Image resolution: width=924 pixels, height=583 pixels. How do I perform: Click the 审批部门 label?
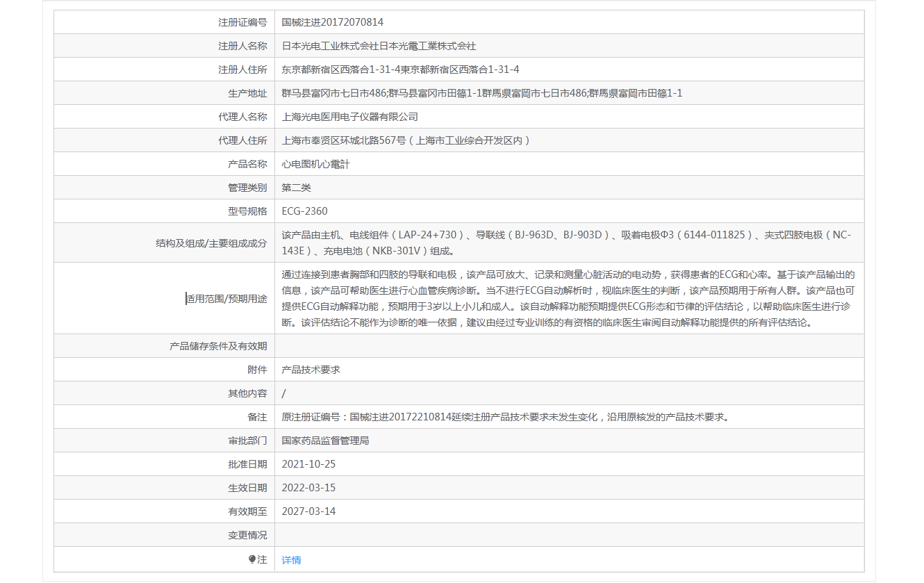click(x=247, y=441)
